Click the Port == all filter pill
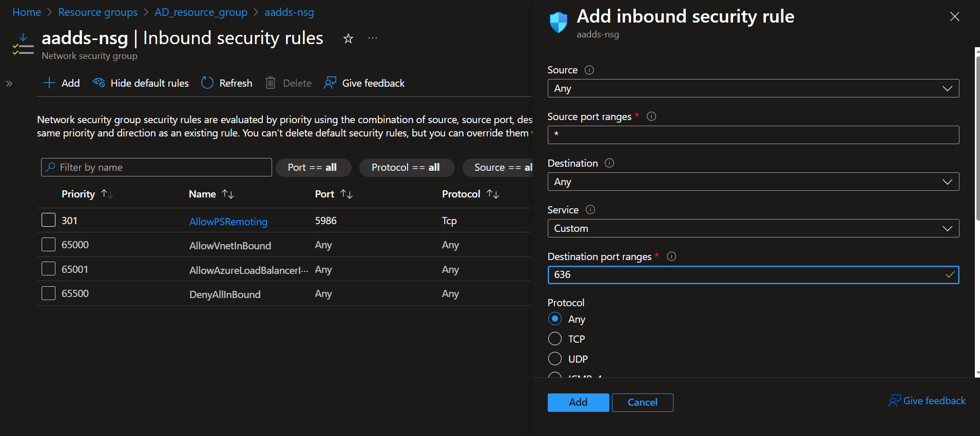The width and height of the screenshot is (980, 436). 313,168
